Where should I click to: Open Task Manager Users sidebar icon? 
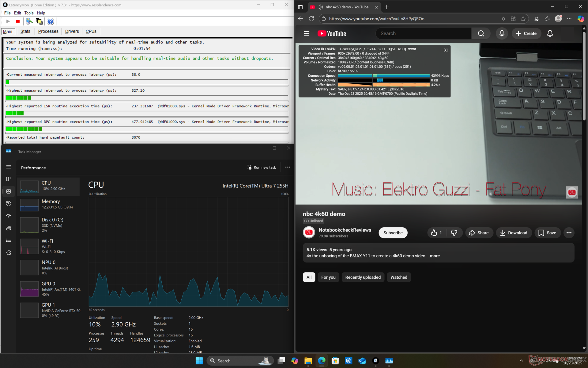(x=9, y=228)
